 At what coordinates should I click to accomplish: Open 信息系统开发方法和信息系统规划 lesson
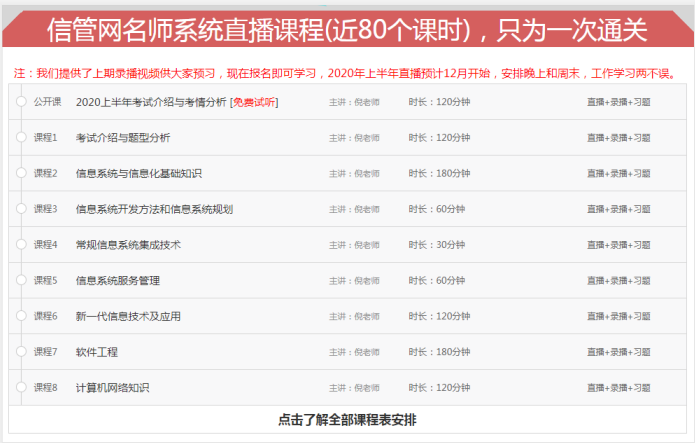click(x=154, y=209)
